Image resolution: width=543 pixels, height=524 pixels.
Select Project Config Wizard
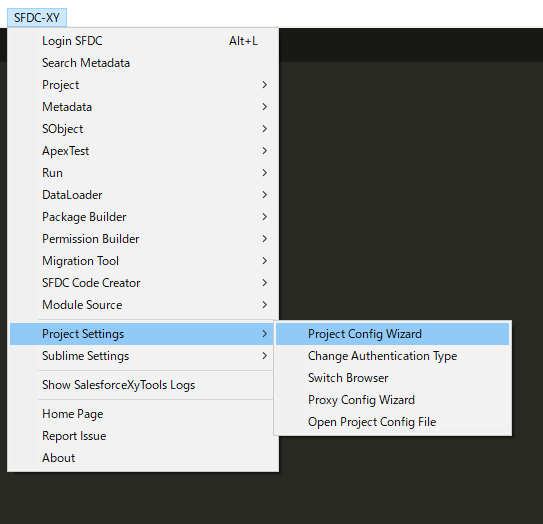tap(392, 334)
